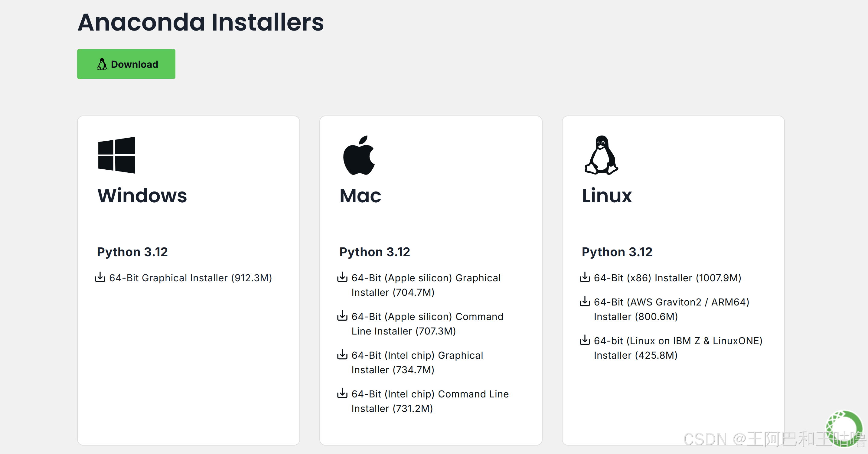The width and height of the screenshot is (868, 454).
Task: Click the download icon beside Apple silicon Graphical Installer
Action: tap(342, 277)
